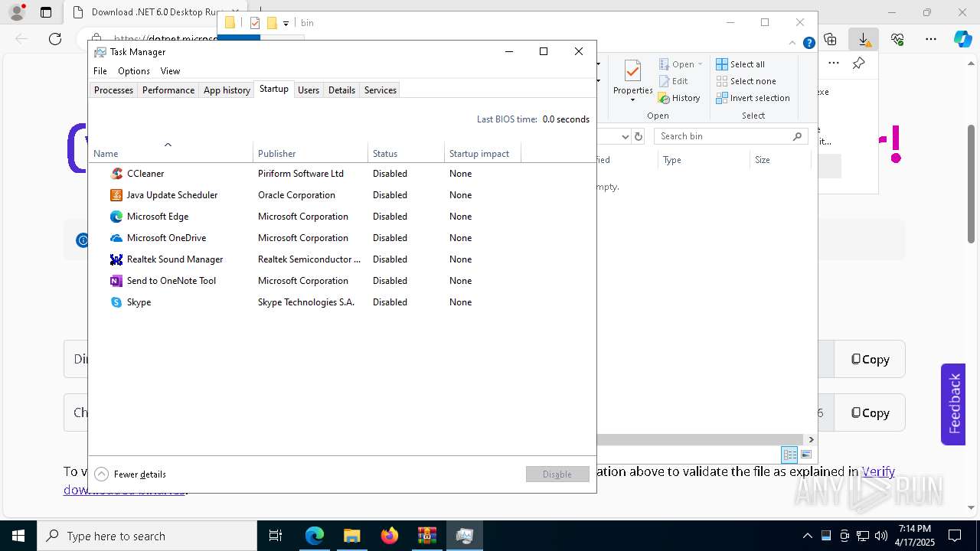The height and width of the screenshot is (551, 980).
Task: Open the Verify link on the webpage
Action: tap(878, 471)
